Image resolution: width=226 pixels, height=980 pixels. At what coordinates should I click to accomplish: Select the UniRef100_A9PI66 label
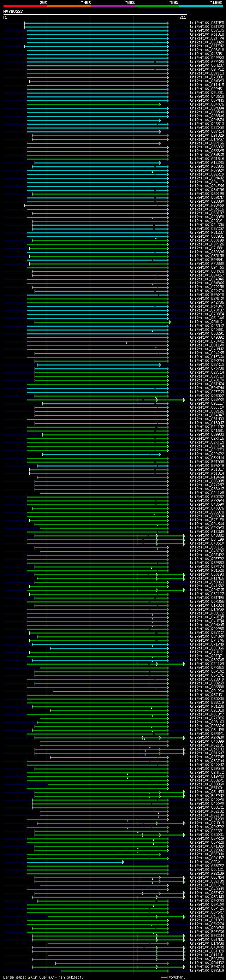coord(207,143)
